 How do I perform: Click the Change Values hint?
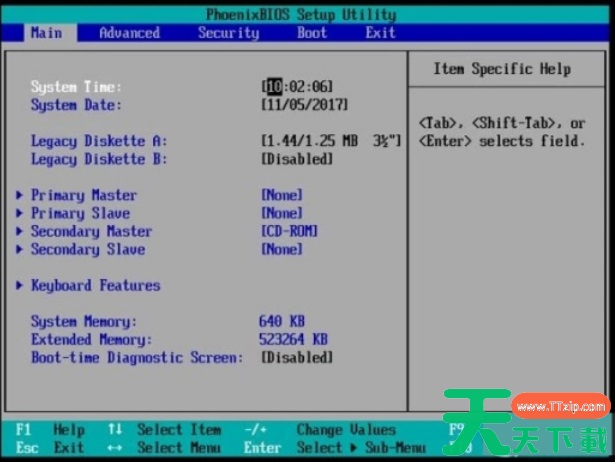346,430
